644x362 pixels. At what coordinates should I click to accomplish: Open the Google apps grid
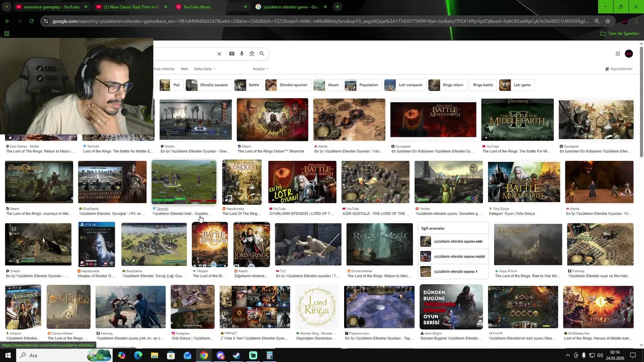pos(617,54)
